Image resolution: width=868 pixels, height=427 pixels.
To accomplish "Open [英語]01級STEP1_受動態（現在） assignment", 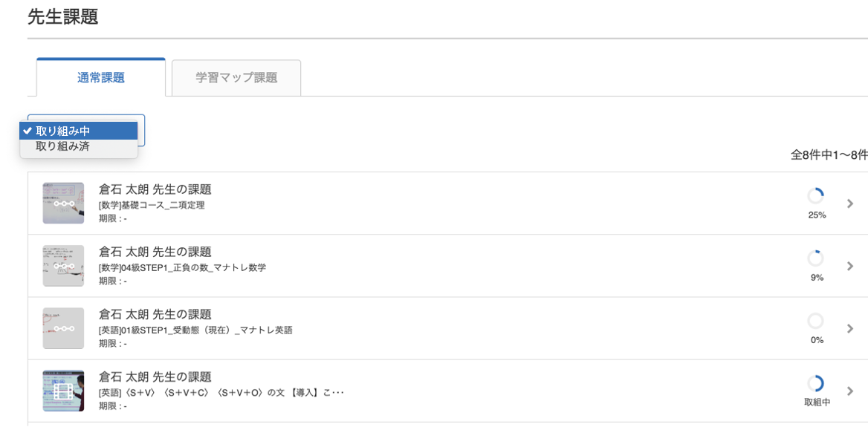I will tap(195, 330).
